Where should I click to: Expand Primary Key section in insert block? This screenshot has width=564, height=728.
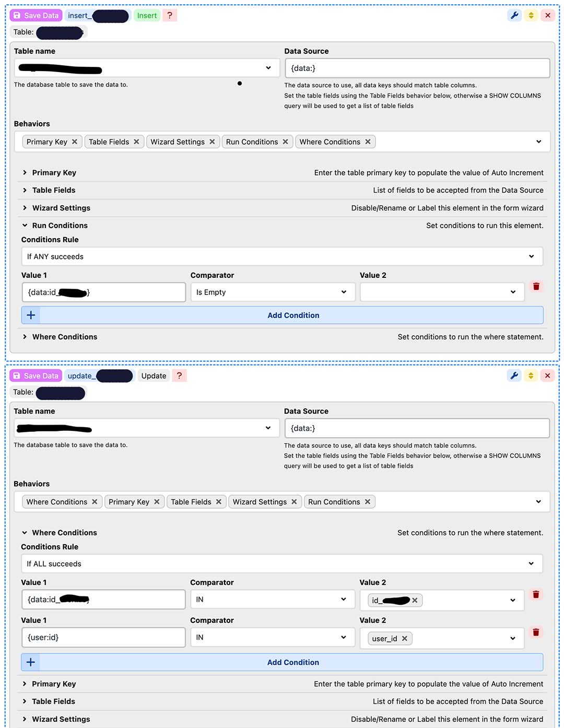coord(283,173)
